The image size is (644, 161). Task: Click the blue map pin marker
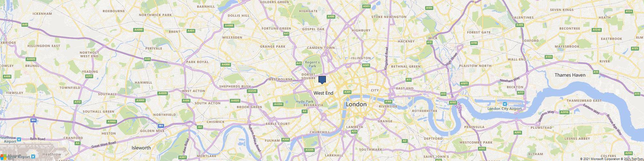coord(322,80)
